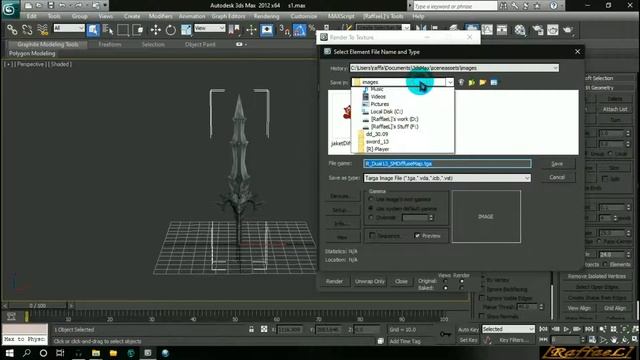Open the reference coordinate 'View' dropdown
Viewport: 640px width, 360px height.
[209, 28]
